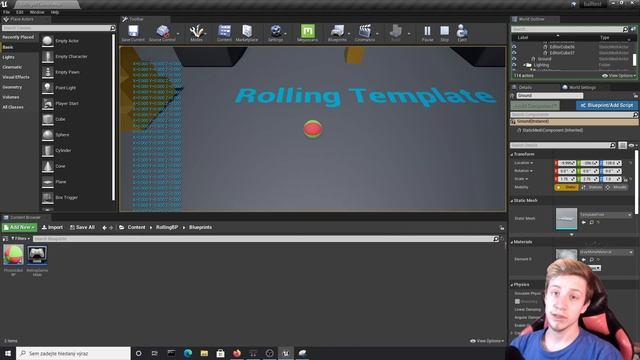Open the Settings dropdown arrow in toolbar
The width and height of the screenshot is (640, 360).
click(x=286, y=34)
